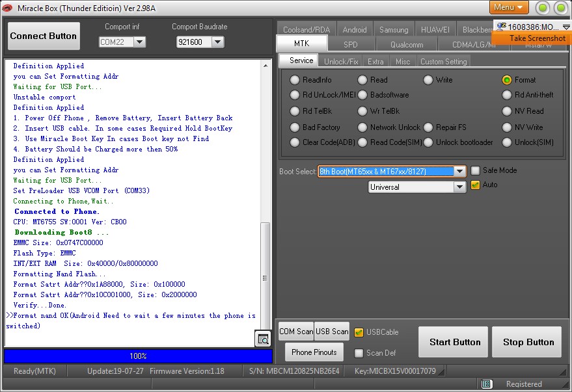Open the Qualcomm tab
The image size is (572, 392).
407,44
